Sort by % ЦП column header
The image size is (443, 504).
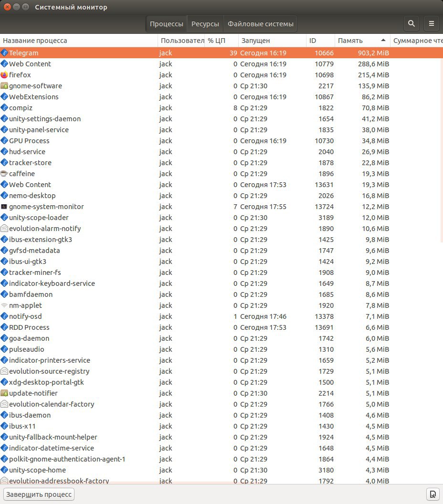(x=221, y=41)
